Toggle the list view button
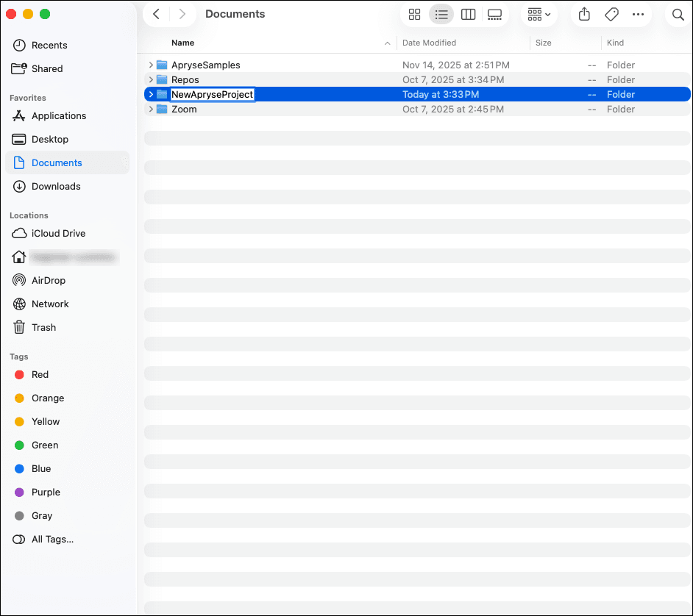Viewport: 693px width, 616px height. coord(441,15)
